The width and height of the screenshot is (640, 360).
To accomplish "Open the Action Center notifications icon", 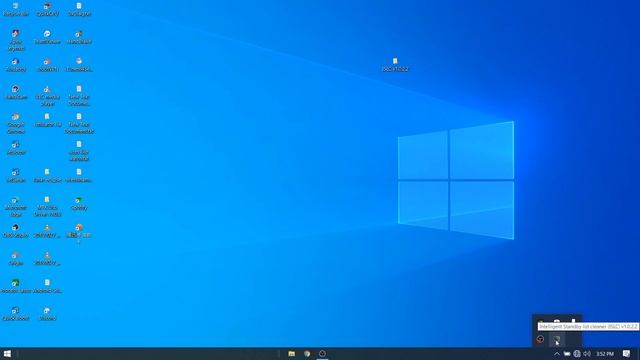I will coord(627,353).
